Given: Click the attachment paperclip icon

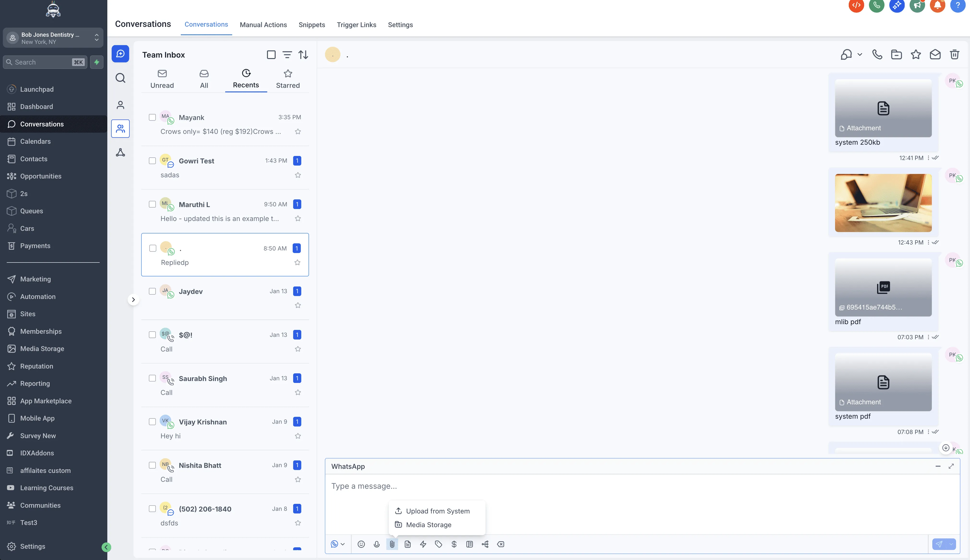Looking at the screenshot, I should pos(392,544).
